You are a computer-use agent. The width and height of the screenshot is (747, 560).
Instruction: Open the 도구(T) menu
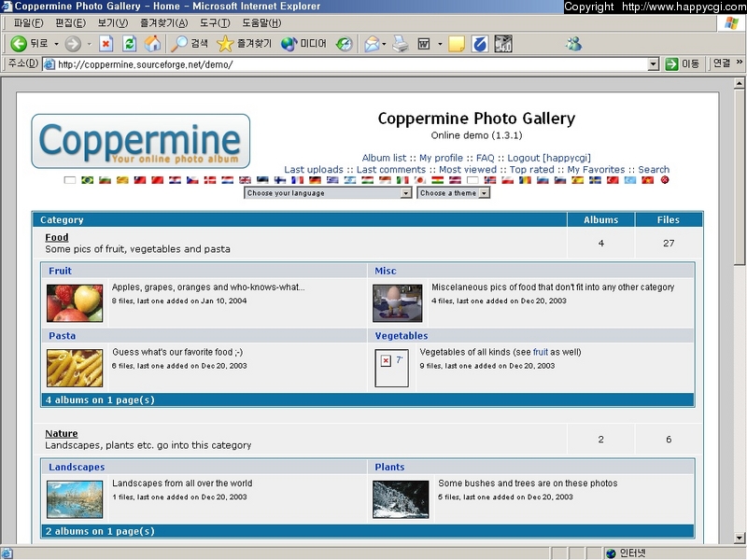[215, 22]
